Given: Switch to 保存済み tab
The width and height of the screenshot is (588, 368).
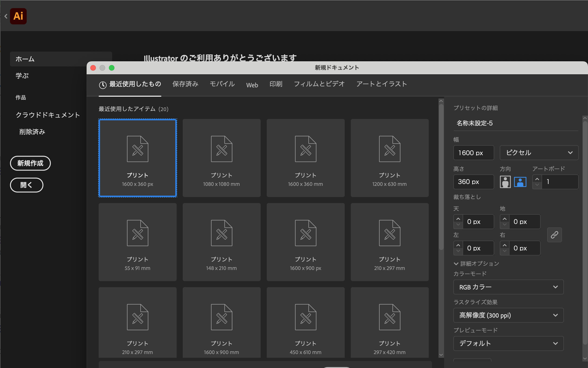Looking at the screenshot, I should [185, 84].
